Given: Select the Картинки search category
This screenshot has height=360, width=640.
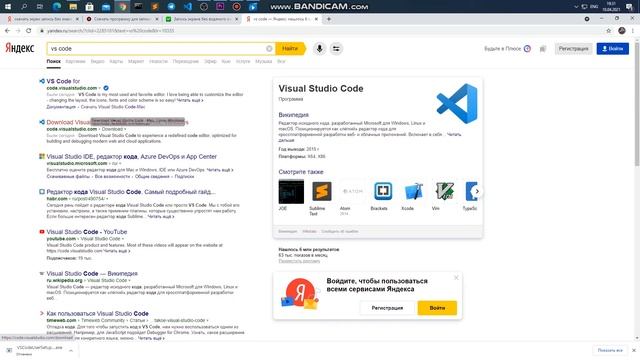Looking at the screenshot, I should tap(76, 61).
